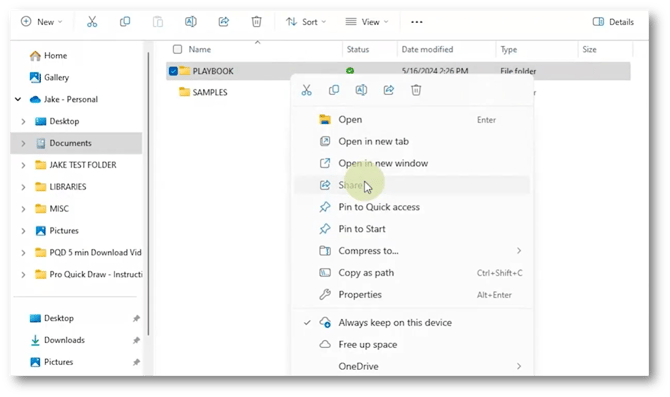
Task: Click the Rename icon in the top toolbar
Action: point(191,22)
